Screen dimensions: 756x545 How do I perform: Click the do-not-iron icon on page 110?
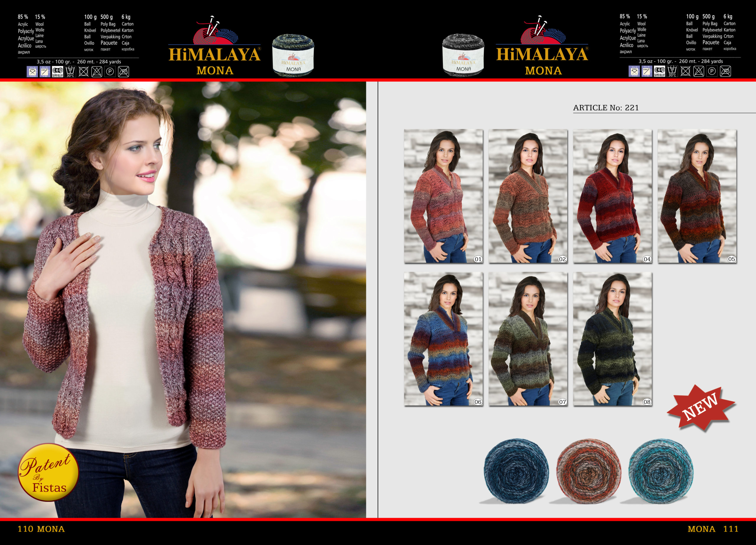(x=123, y=72)
